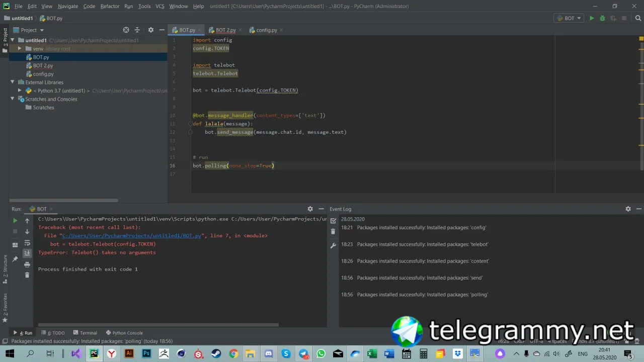Click the Run console horizontal scrollbar
Viewport: 644px width, 362px height.
coord(158,325)
